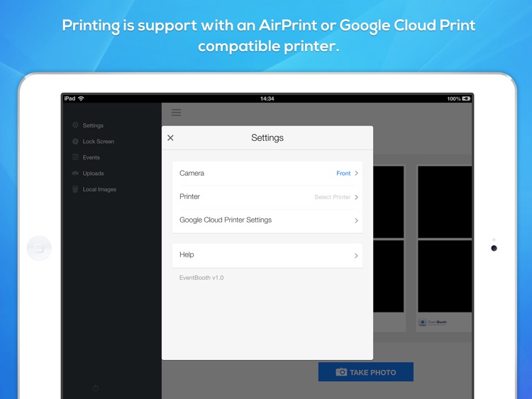Expand the Camera row chevron
This screenshot has width=532, height=399.
(x=356, y=173)
